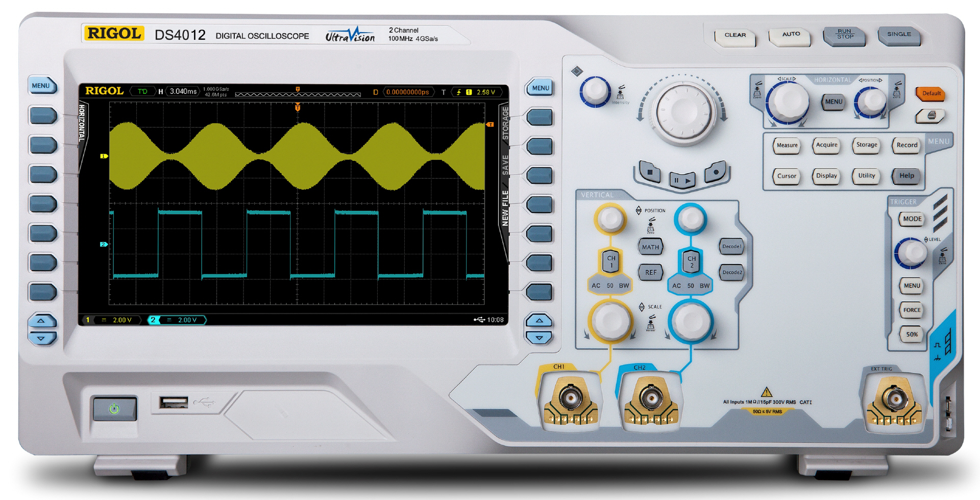The width and height of the screenshot is (980, 500).
Task: Click the up arrow right of screen
Action: pos(539,321)
